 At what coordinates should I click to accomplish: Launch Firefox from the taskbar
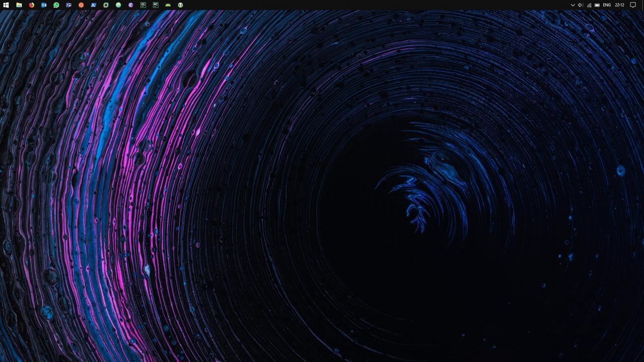[31, 5]
